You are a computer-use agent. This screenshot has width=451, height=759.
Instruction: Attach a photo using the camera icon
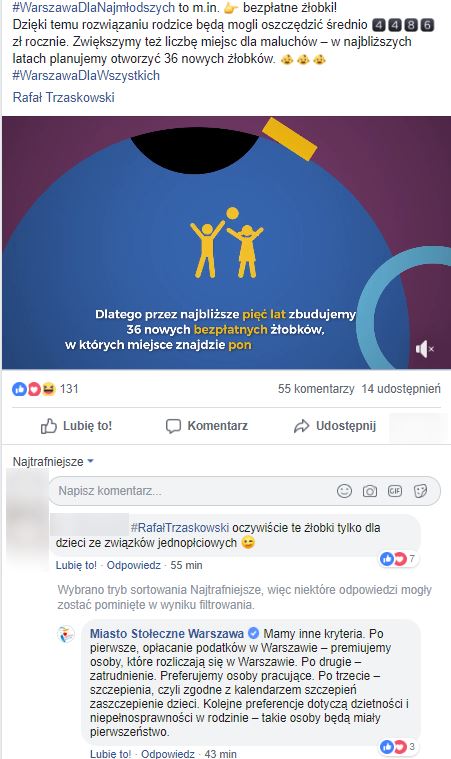(370, 491)
